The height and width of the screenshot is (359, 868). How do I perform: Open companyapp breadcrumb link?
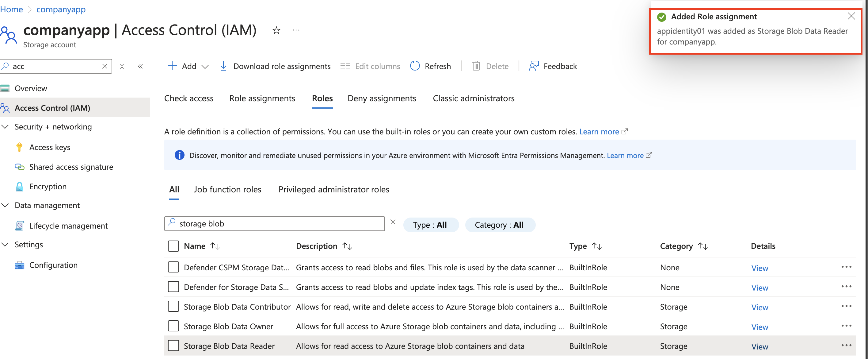[x=61, y=9]
